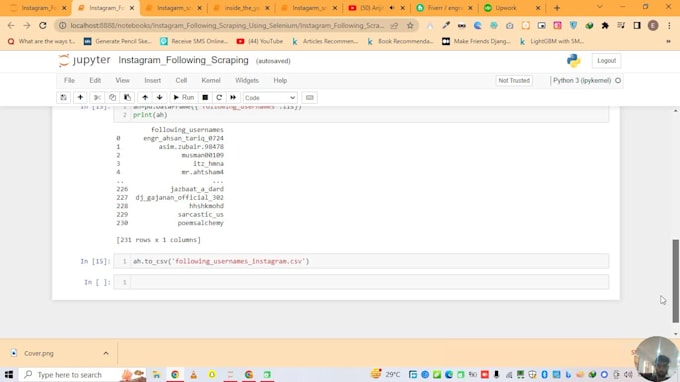Click the Python 3 (ipykernel) kernel name

tap(582, 80)
